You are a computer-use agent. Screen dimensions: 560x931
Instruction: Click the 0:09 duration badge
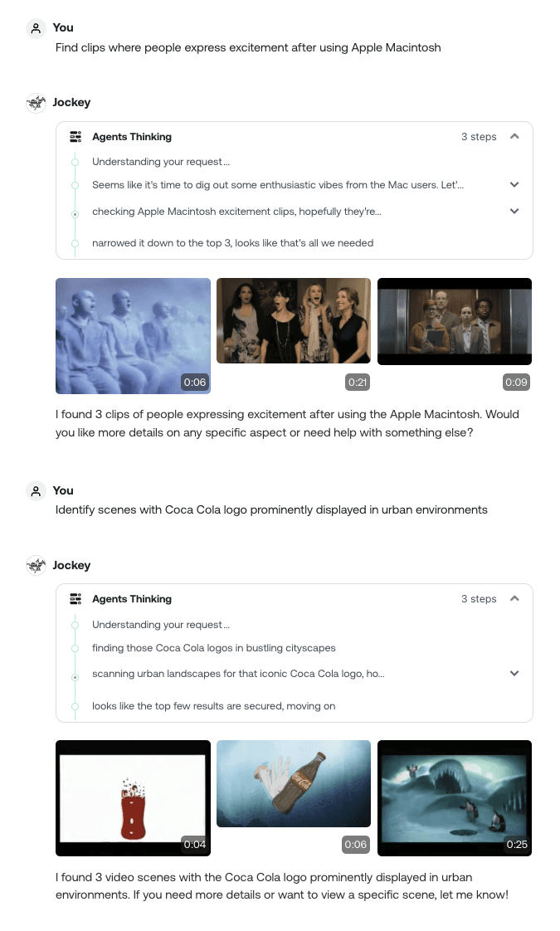point(516,383)
